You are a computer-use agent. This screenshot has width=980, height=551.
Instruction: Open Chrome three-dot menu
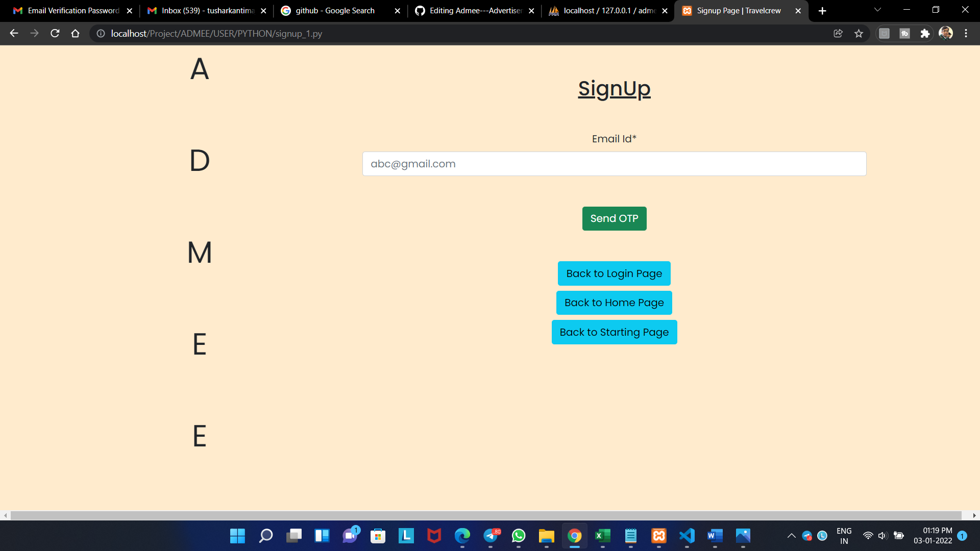pyautogui.click(x=966, y=34)
